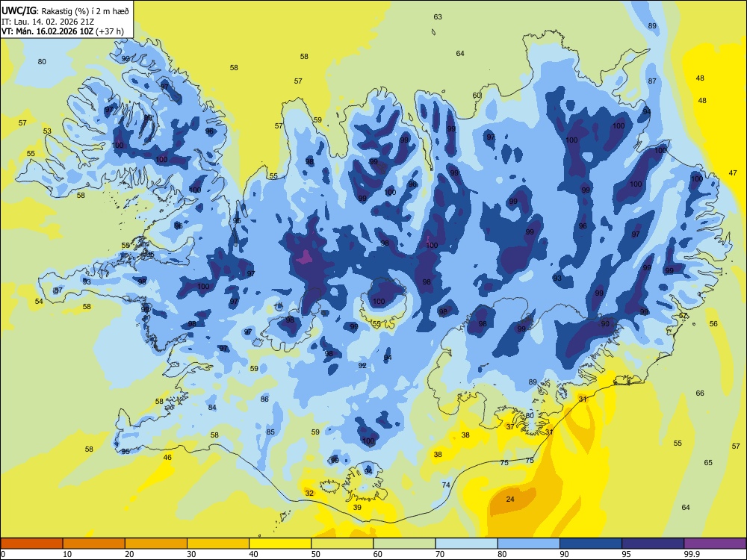The image size is (747, 560).
Task: Click the humidity value '85' on the map
Action: (270, 432)
